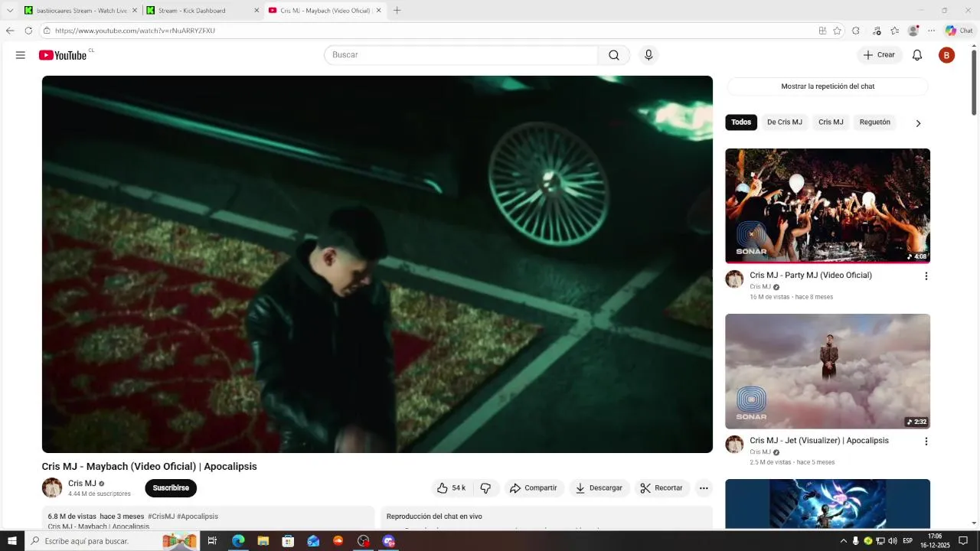Open Cris MJ - Party MJ title link
Viewport: 980px width, 551px height.
pos(811,275)
